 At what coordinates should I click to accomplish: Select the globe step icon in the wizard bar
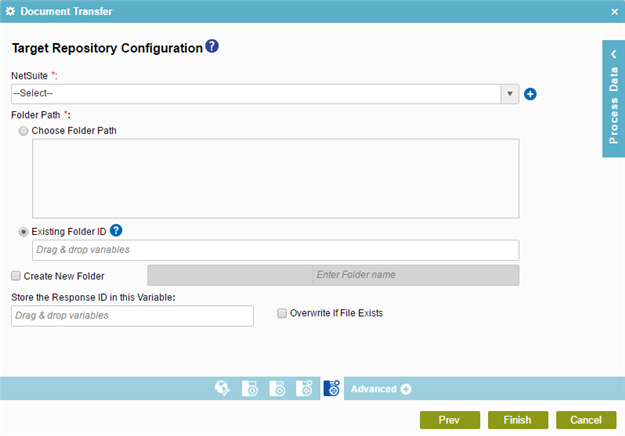[222, 388]
